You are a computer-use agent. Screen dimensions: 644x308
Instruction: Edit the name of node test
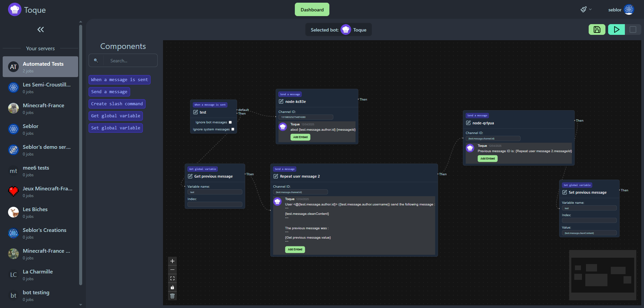[196, 112]
